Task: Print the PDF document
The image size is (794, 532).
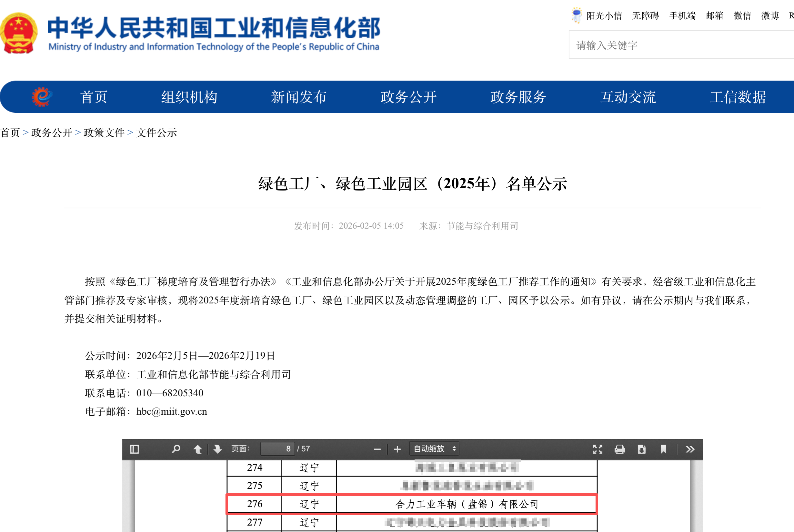Action: click(620, 448)
